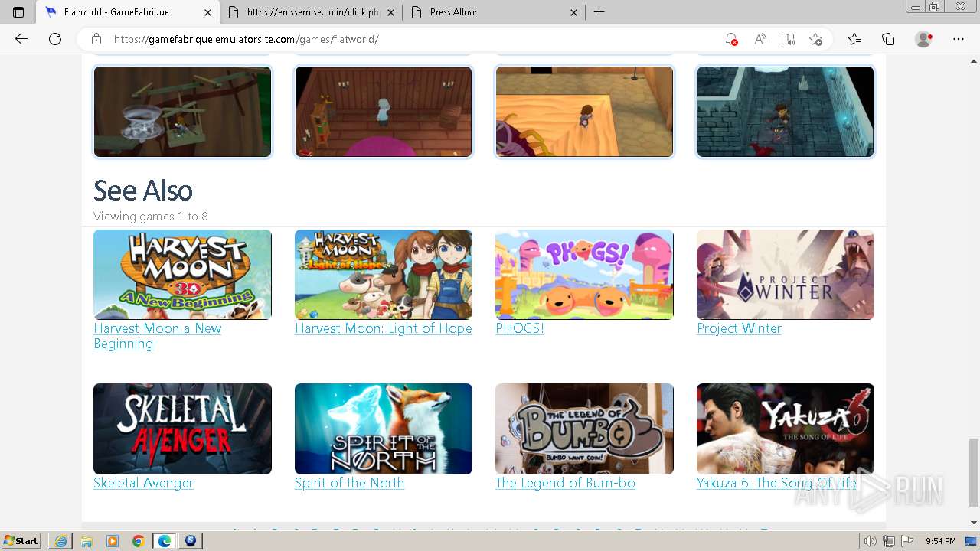
Task: Click the Viewing games 1 to 8 text
Action: 151,217
